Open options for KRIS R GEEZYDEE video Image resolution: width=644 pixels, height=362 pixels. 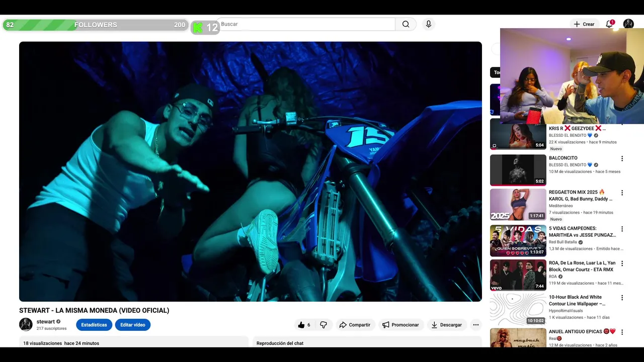coord(622,124)
